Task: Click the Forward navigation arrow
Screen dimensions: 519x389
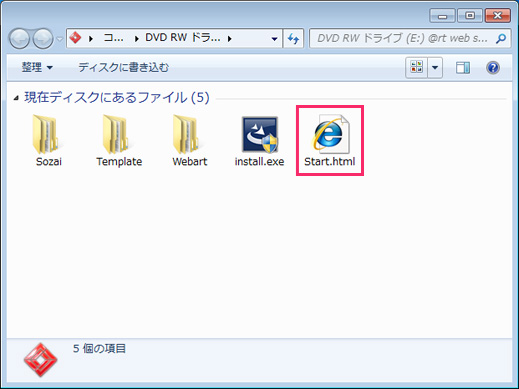Action: pyautogui.click(x=43, y=39)
